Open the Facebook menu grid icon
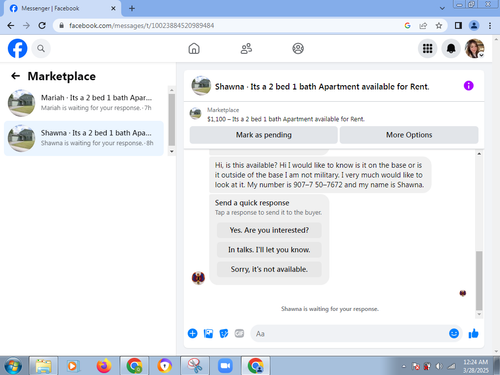Viewport: 500px width, 375px height. [x=427, y=49]
